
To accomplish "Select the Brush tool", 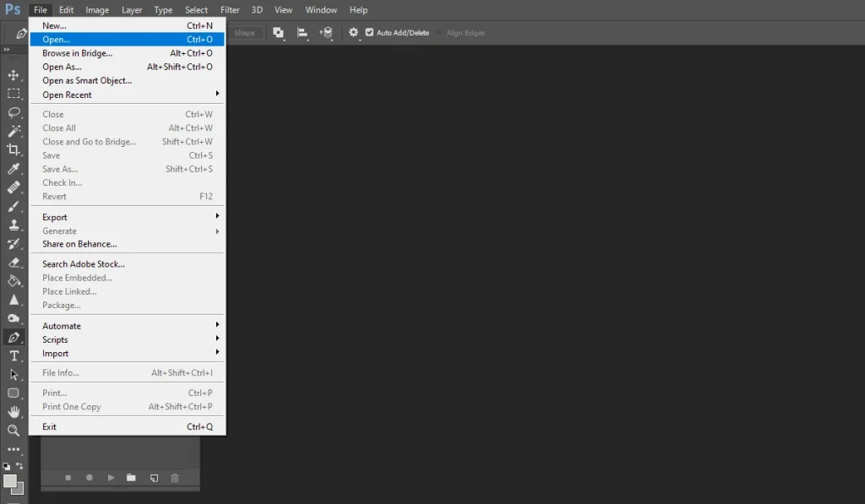I will 14,206.
